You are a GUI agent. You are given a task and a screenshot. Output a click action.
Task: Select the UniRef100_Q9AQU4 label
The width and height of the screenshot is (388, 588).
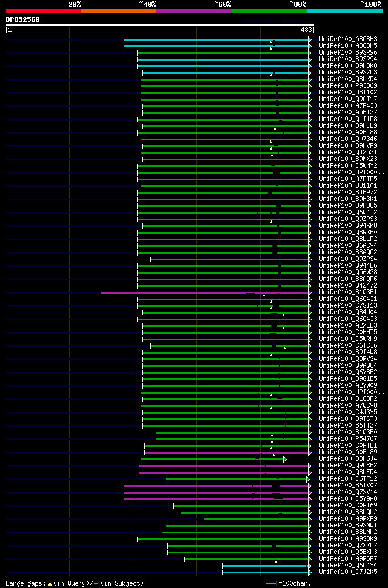pyautogui.click(x=348, y=365)
